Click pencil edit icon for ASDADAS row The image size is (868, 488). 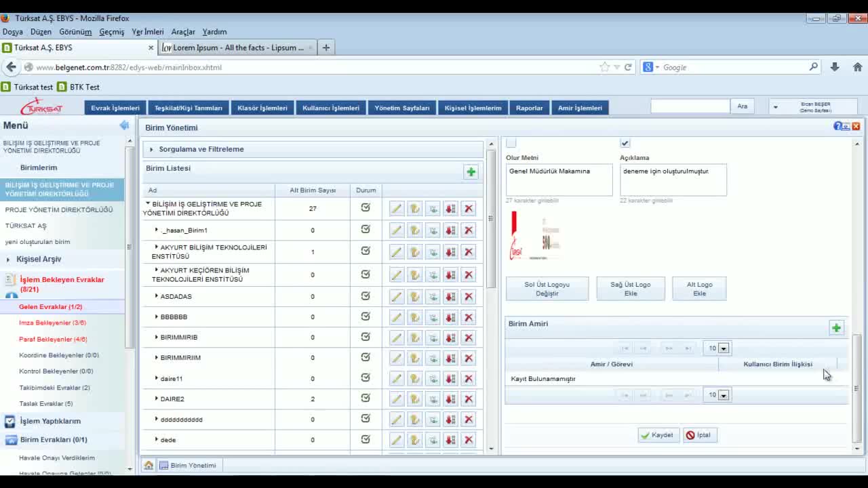397,297
